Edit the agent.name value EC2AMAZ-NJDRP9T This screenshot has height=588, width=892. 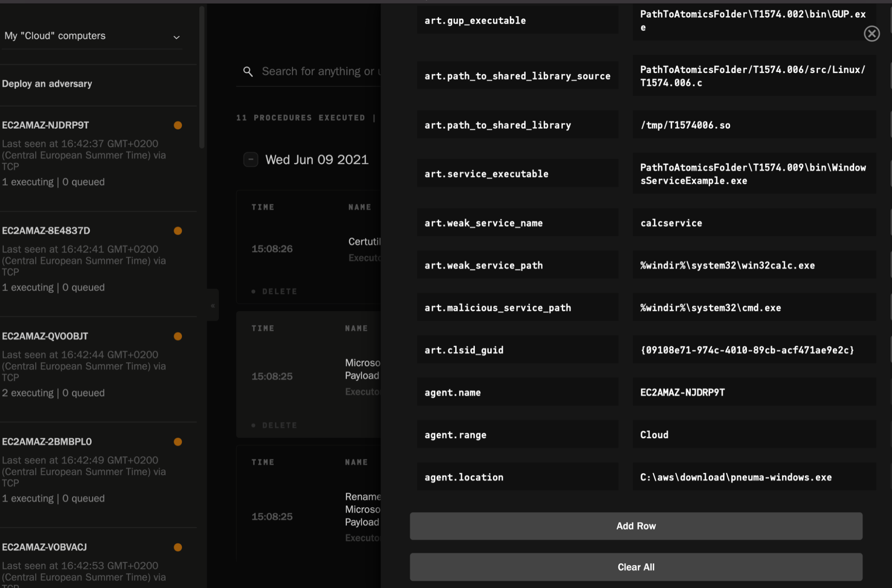[754, 392]
